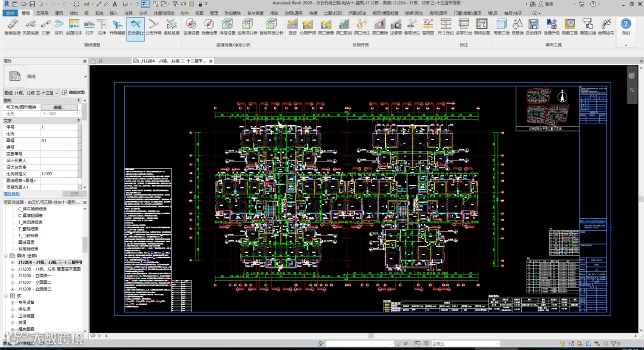
Task: Click the 批量升级 batch upgrade icon
Action: point(552,27)
